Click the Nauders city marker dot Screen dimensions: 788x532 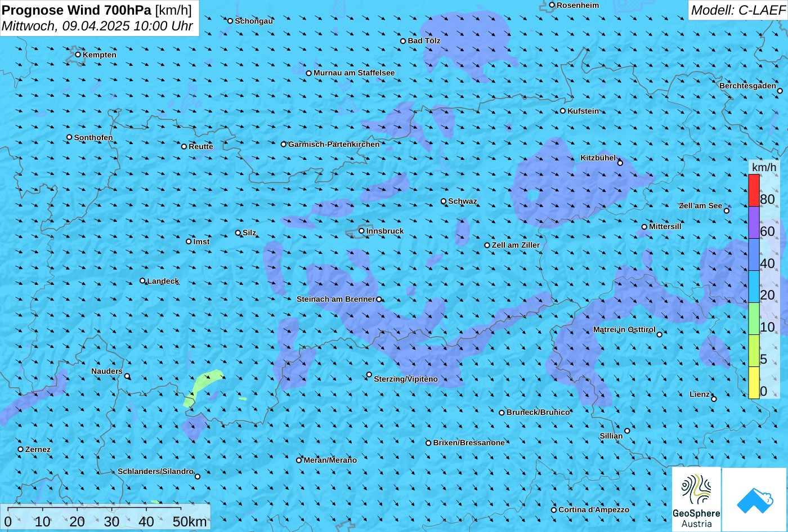click(x=127, y=376)
